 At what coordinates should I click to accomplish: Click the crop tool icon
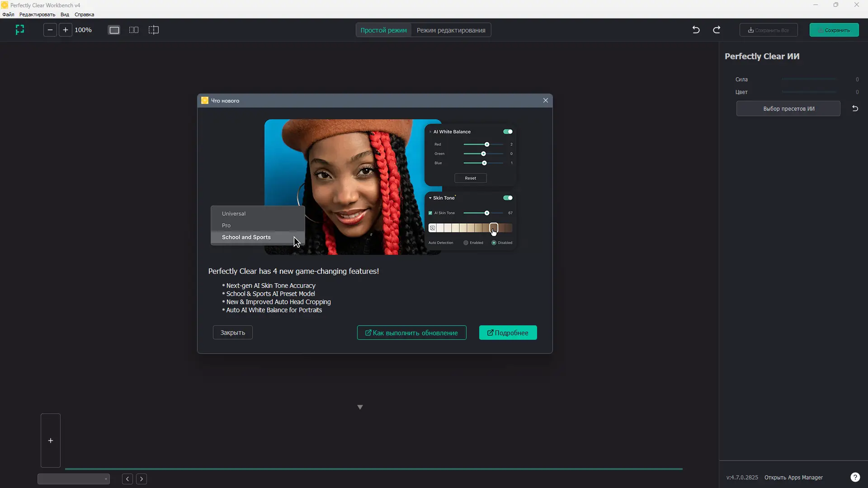19,30
